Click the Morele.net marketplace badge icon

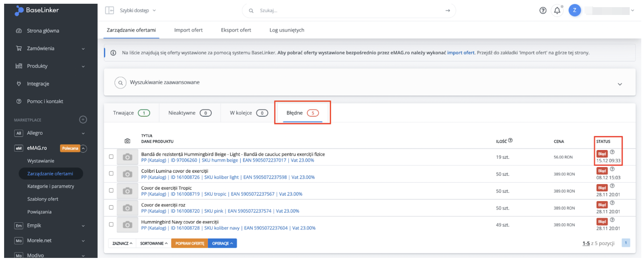(x=19, y=241)
